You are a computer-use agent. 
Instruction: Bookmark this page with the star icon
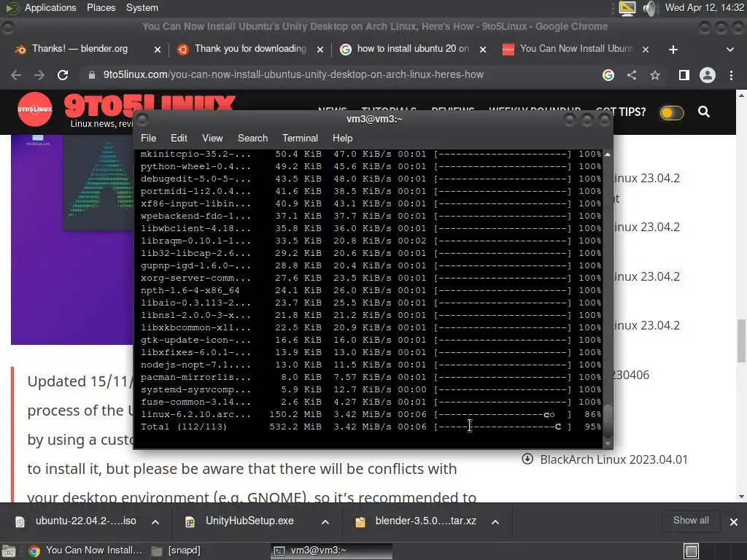pos(655,75)
